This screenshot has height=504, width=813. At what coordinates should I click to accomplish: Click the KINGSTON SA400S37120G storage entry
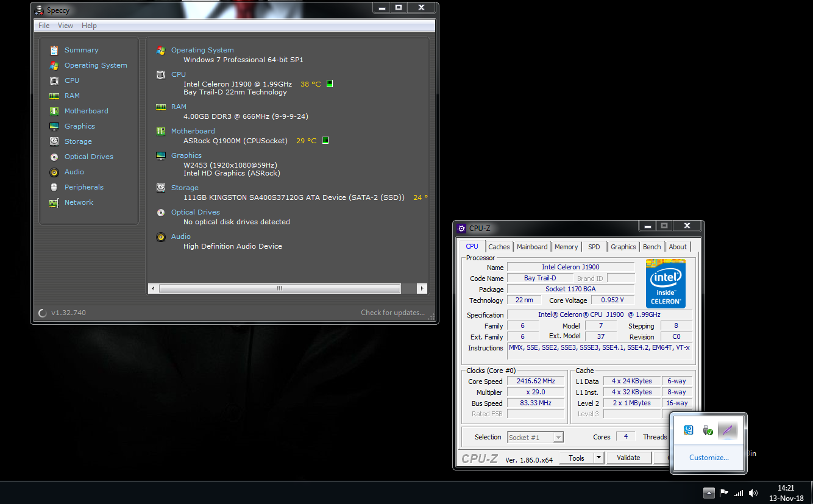click(x=294, y=197)
